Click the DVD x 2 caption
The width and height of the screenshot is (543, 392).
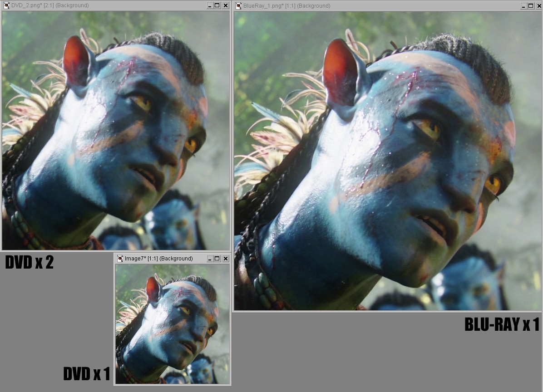(x=30, y=262)
